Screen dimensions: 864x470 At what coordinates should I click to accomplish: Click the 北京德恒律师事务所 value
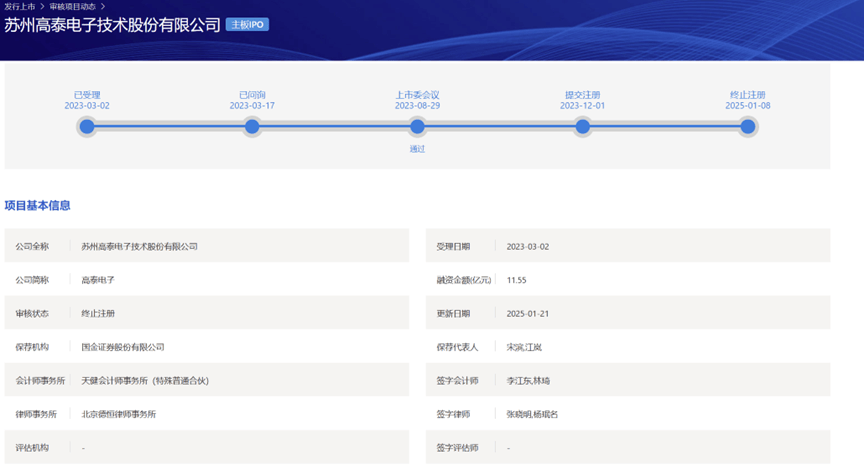[118, 414]
